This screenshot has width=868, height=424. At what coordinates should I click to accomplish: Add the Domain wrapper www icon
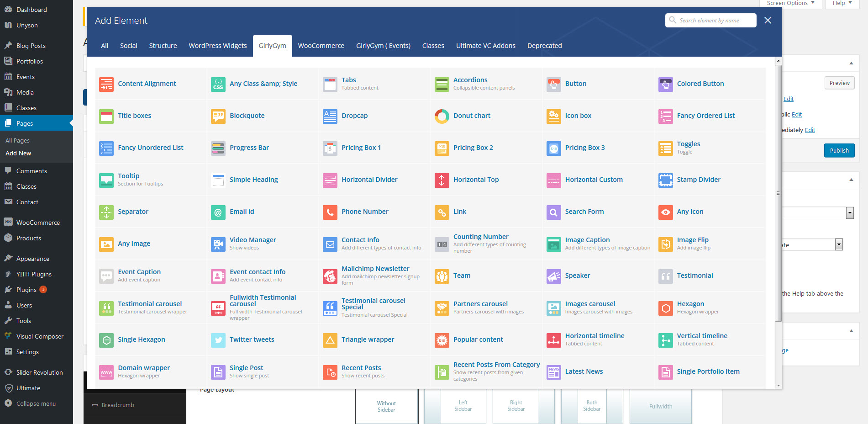pyautogui.click(x=106, y=372)
